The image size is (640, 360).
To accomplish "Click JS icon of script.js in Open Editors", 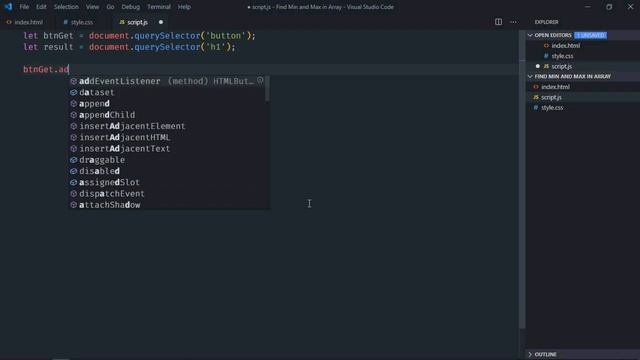I will click(x=546, y=66).
